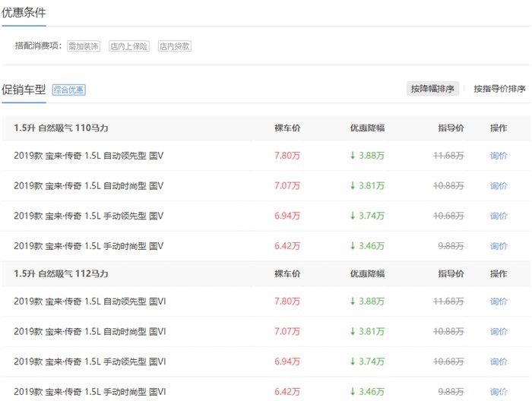Click the 6.94万 price of 手动领先型 国VI

click(287, 362)
